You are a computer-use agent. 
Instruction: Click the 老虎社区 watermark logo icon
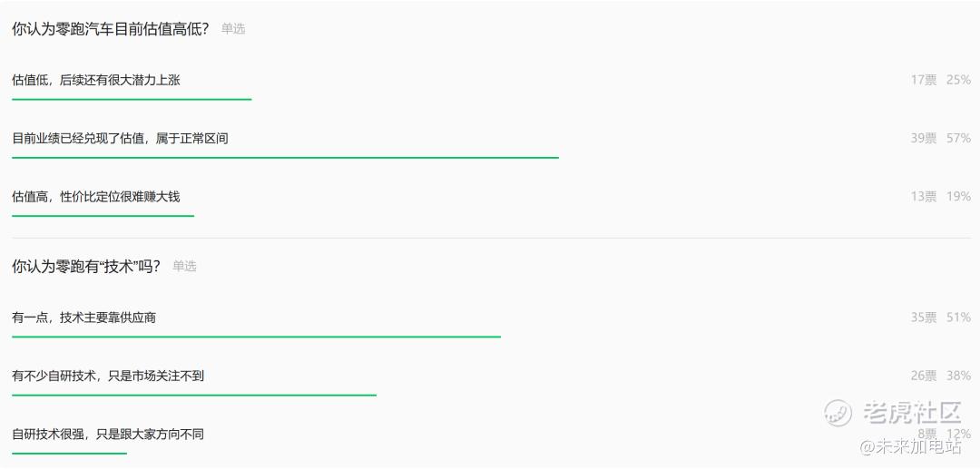click(x=838, y=412)
